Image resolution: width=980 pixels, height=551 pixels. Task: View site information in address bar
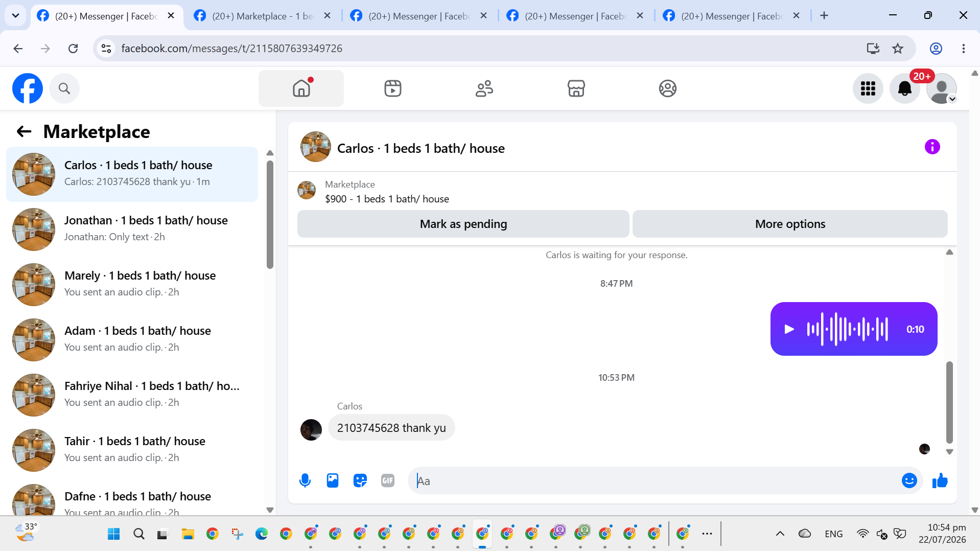106,49
